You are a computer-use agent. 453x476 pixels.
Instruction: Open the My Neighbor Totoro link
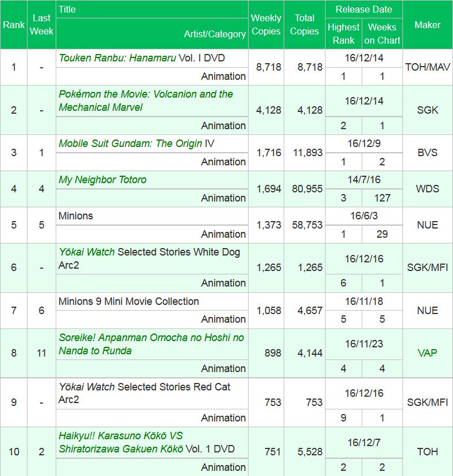coord(102,180)
